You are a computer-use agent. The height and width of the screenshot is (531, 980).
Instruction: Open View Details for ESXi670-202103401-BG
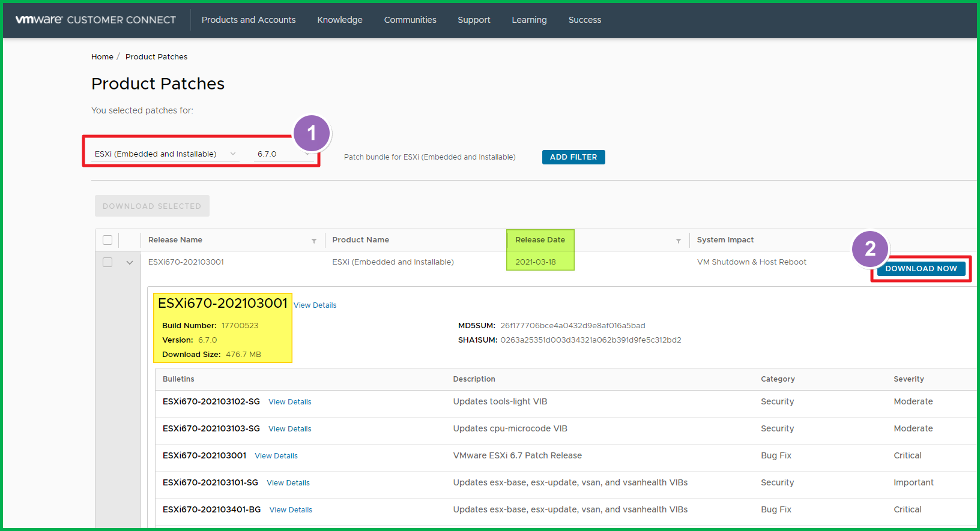(291, 510)
